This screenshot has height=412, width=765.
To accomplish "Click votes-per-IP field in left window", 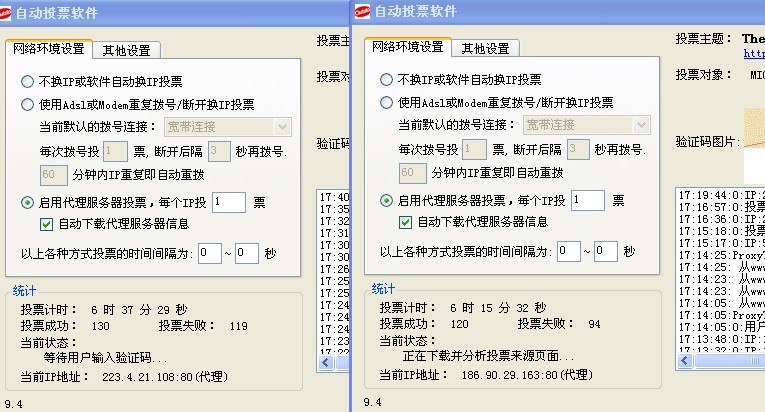I will 229,202.
